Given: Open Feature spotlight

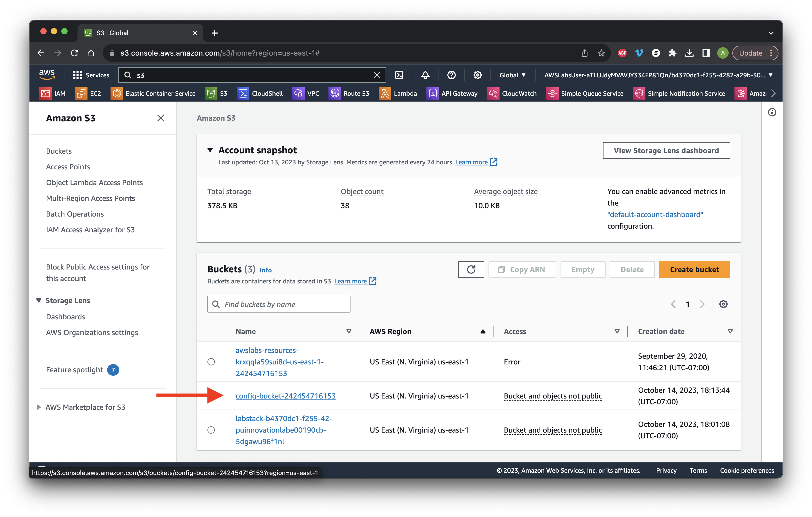Looking at the screenshot, I should pos(74,369).
